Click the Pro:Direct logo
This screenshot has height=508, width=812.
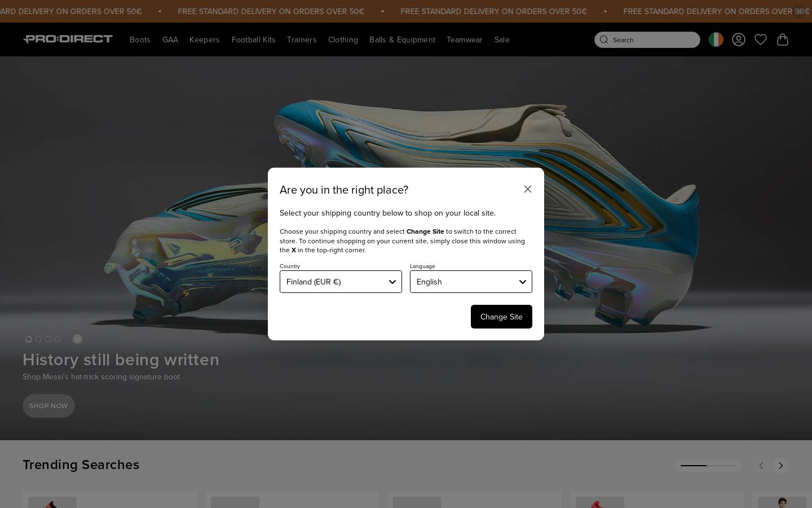(68, 39)
